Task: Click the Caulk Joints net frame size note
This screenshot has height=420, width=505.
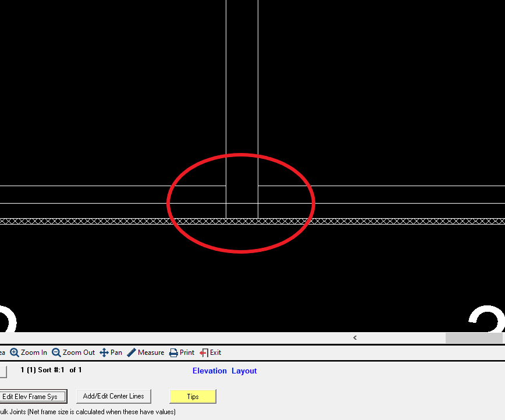Action: pyautogui.click(x=88, y=412)
